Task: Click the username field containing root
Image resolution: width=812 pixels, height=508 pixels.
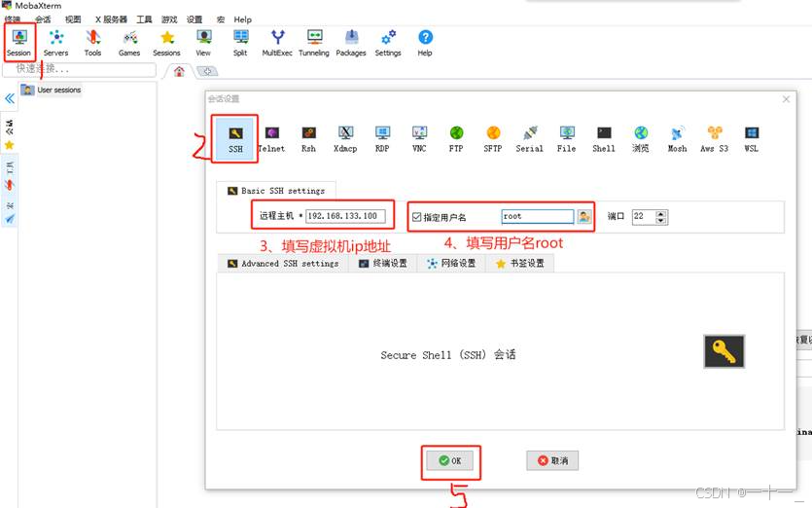Action: point(538,216)
